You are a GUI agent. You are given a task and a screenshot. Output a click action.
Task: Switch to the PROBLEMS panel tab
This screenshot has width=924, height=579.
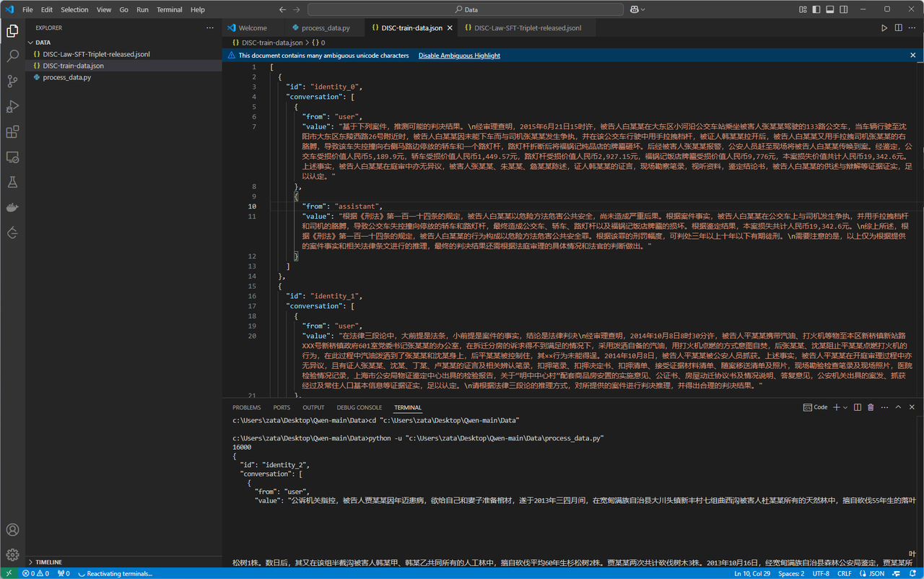[247, 407]
